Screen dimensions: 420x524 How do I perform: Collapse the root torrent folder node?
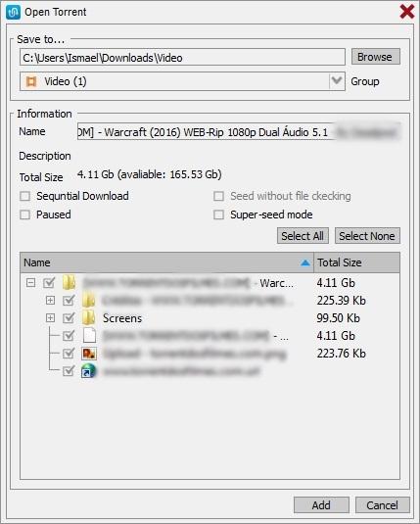tap(30, 283)
